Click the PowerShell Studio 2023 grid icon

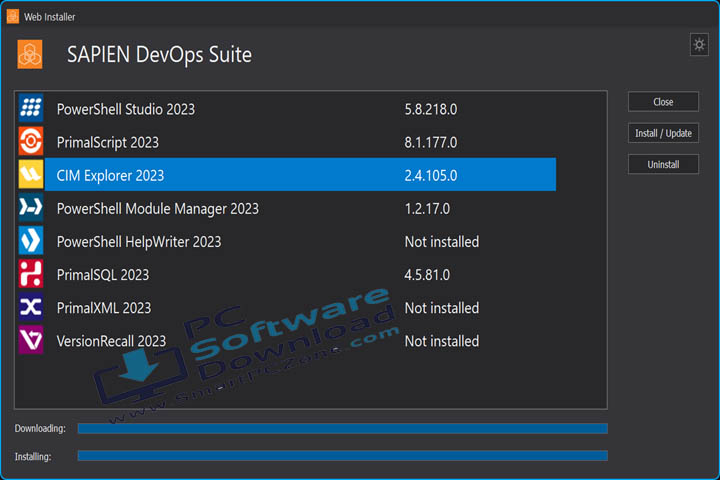[x=31, y=108]
